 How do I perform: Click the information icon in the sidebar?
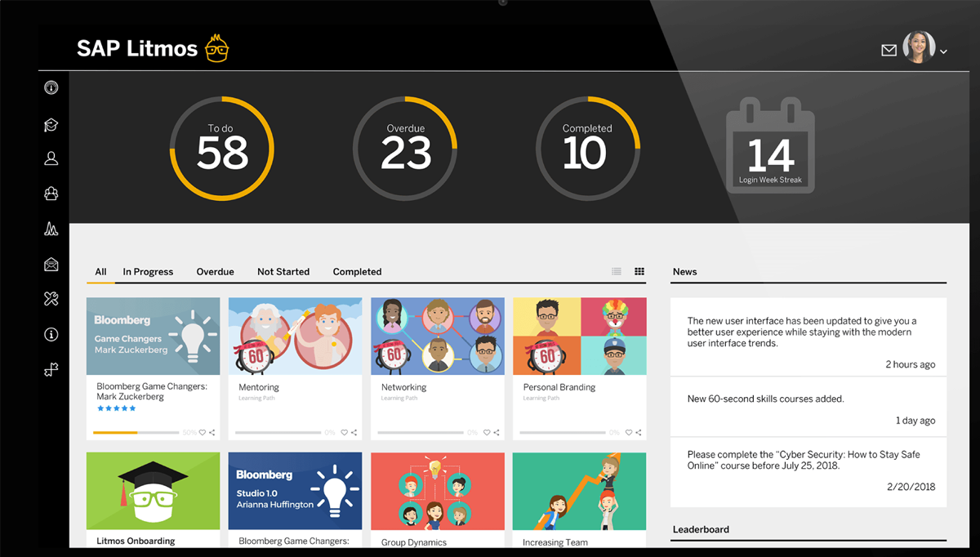(51, 334)
